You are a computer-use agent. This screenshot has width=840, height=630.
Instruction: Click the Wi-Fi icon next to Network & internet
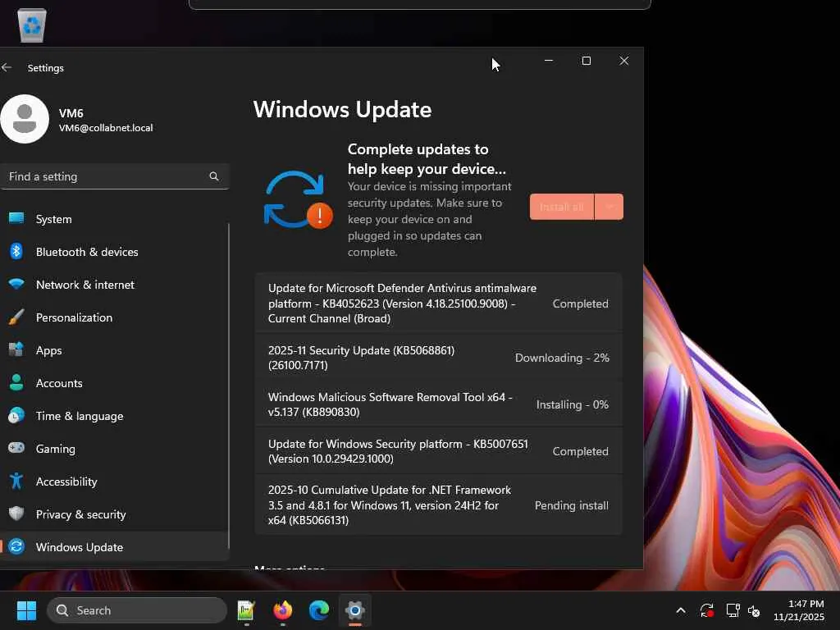click(16, 284)
